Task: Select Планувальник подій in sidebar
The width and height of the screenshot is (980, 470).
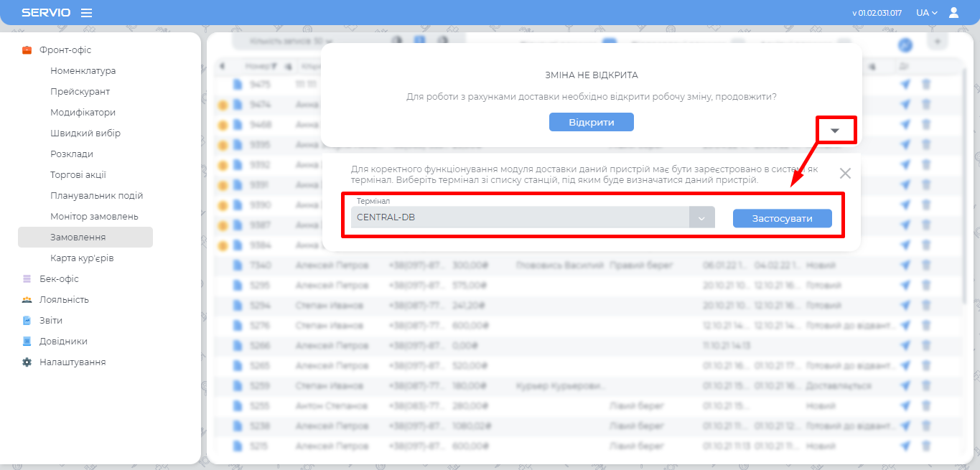Action: (x=96, y=196)
